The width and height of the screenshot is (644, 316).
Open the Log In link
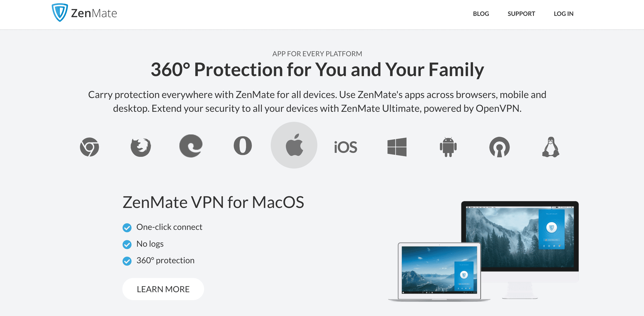(563, 14)
